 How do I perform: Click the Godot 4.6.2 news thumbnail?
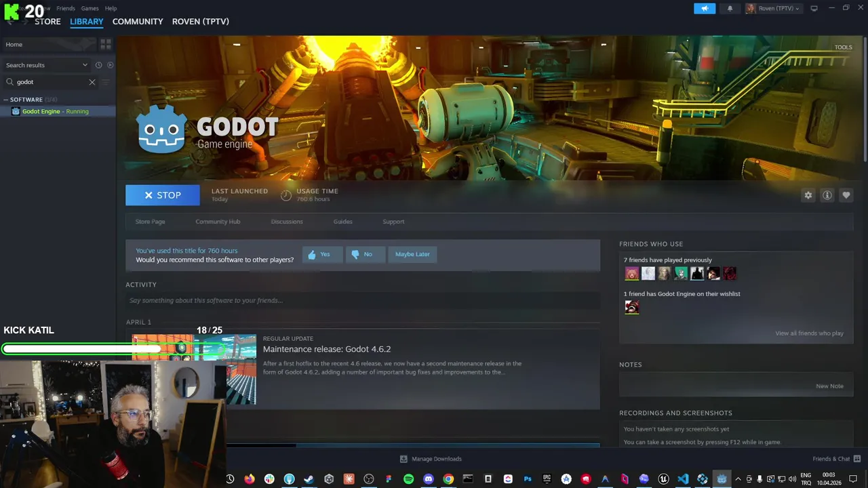click(x=194, y=369)
